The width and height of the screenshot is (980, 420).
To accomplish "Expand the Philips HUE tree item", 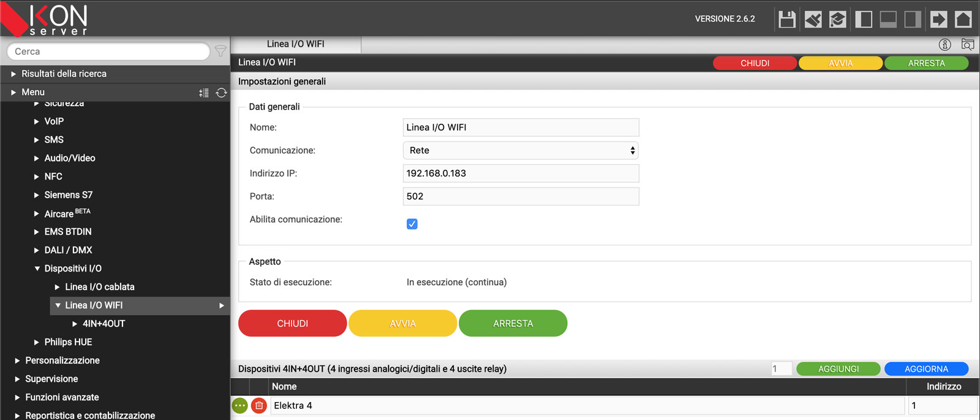I will 37,342.
